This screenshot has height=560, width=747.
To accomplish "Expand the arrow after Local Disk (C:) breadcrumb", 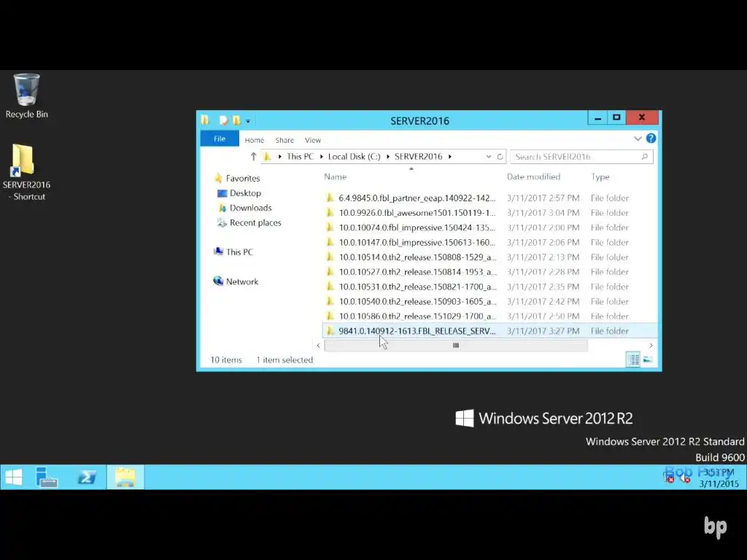I will click(388, 157).
